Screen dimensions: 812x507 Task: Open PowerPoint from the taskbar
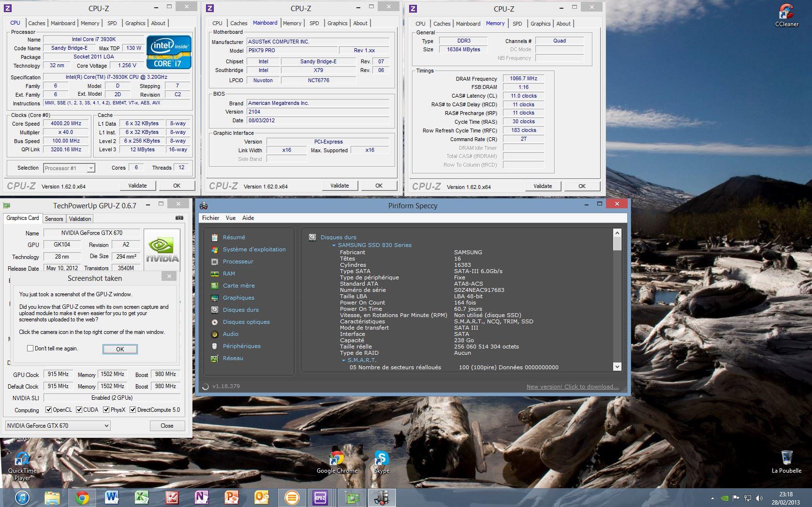232,498
